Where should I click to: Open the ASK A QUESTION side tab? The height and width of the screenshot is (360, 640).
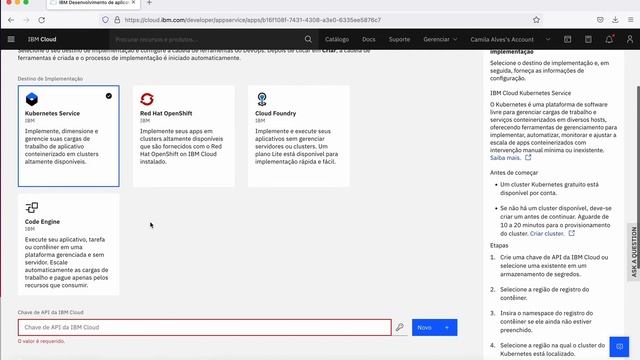coord(633,252)
